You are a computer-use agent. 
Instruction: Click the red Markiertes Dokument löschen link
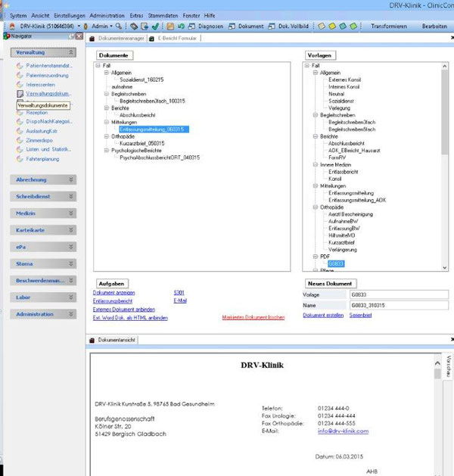(x=253, y=317)
